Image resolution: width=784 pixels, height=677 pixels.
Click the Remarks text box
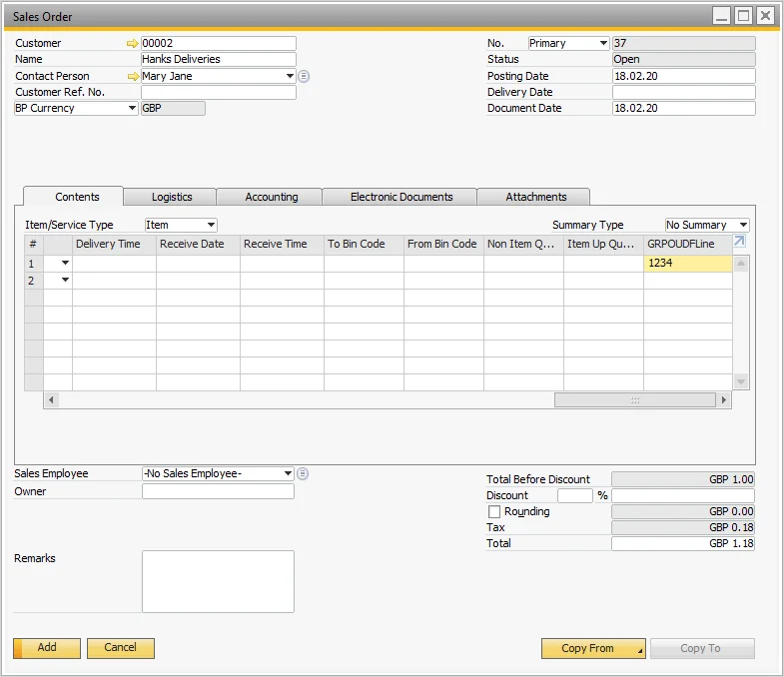(218, 581)
